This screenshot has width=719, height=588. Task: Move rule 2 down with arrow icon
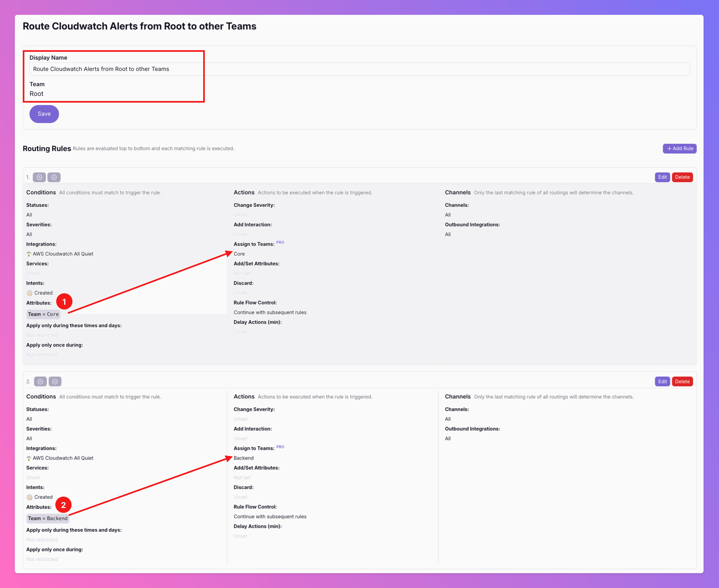point(55,381)
